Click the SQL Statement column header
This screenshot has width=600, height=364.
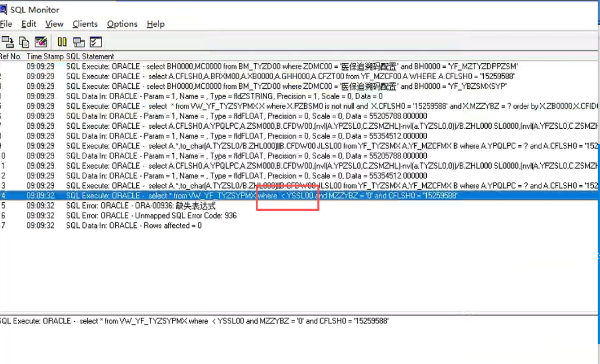[90, 56]
